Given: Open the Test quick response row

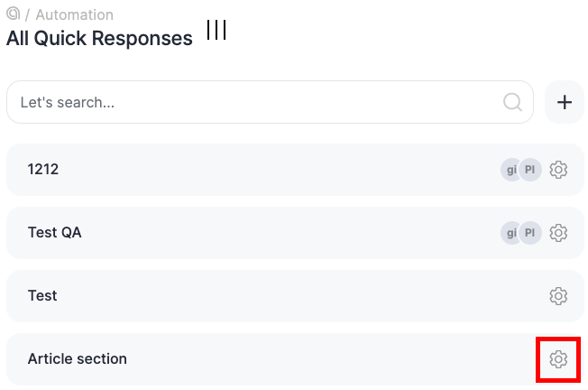Looking at the screenshot, I should click(x=42, y=295).
